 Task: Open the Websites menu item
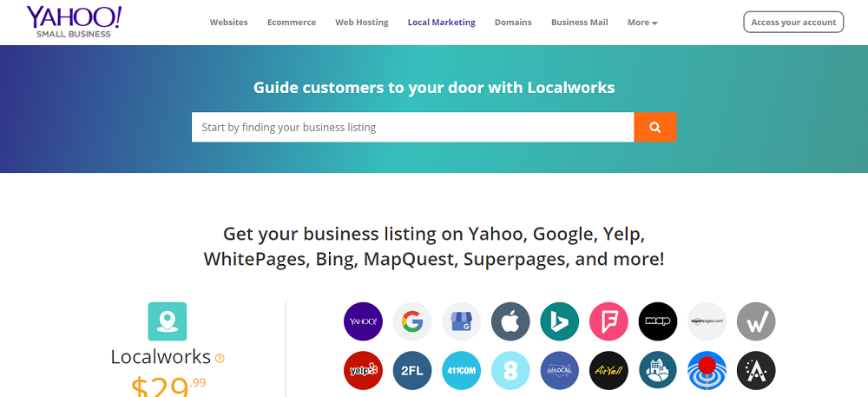point(228,23)
